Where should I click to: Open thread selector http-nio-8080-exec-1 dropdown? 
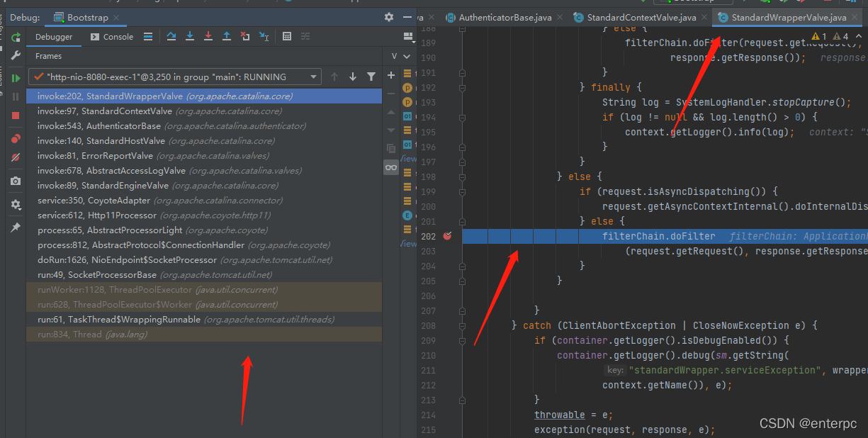point(175,77)
